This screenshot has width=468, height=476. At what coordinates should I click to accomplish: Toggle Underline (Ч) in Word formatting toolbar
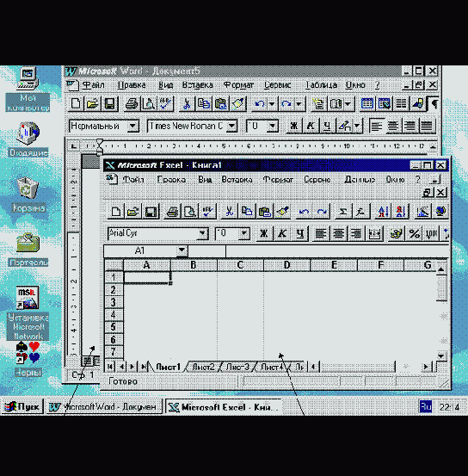pos(327,126)
